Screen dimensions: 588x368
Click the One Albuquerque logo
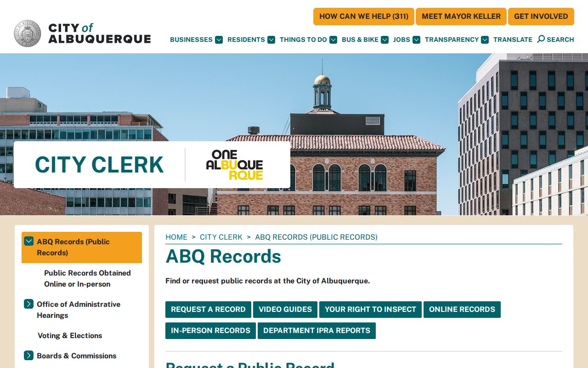(235, 165)
